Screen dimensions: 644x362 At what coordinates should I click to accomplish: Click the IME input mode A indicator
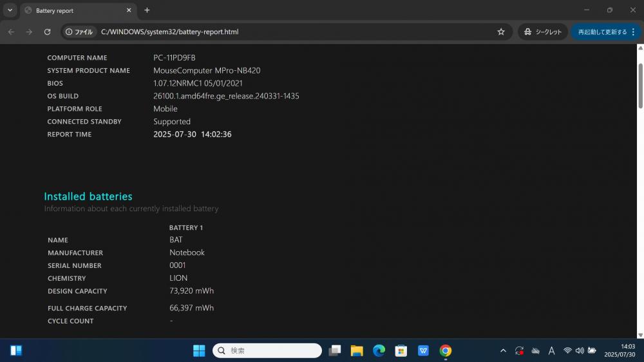[552, 350]
